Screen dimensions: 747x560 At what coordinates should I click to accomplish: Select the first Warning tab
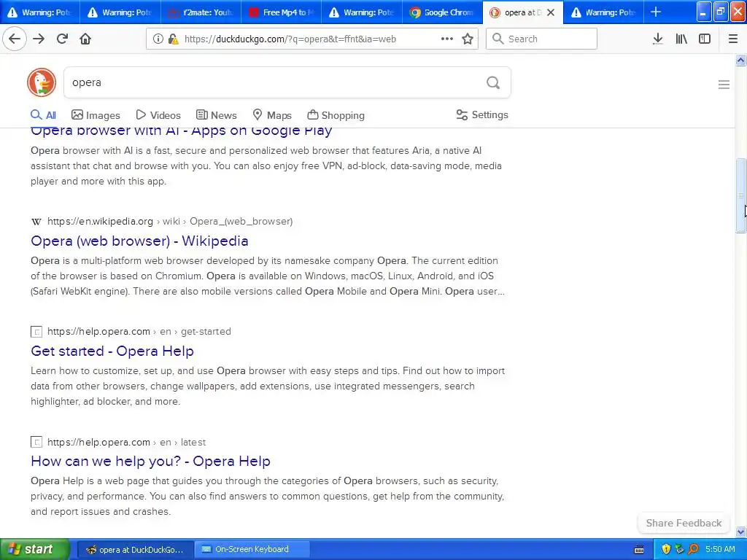coord(39,12)
